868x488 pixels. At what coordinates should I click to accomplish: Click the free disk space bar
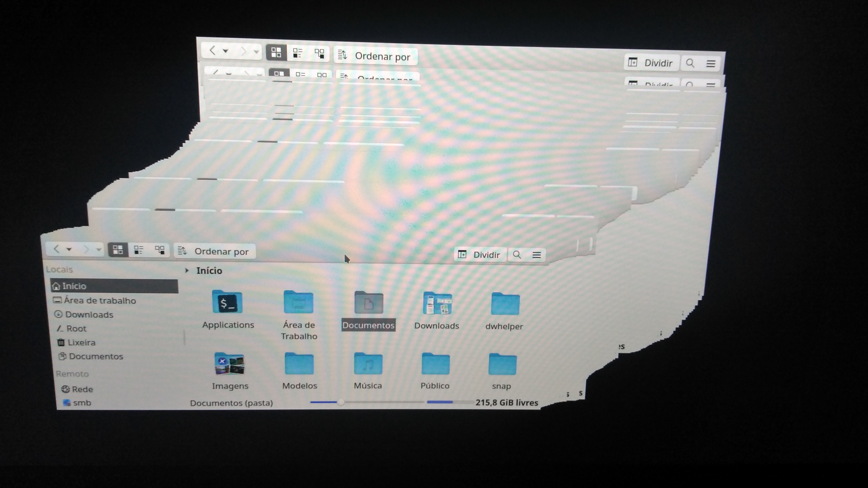[450, 402]
